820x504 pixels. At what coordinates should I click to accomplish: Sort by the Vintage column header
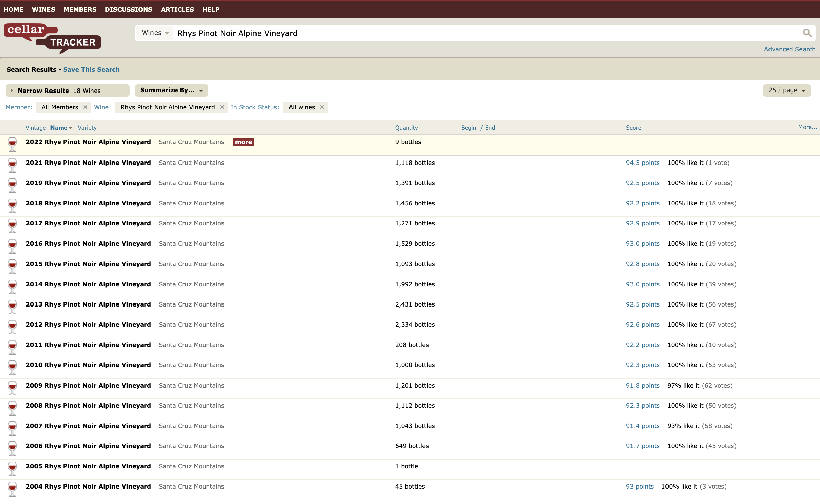pos(36,128)
